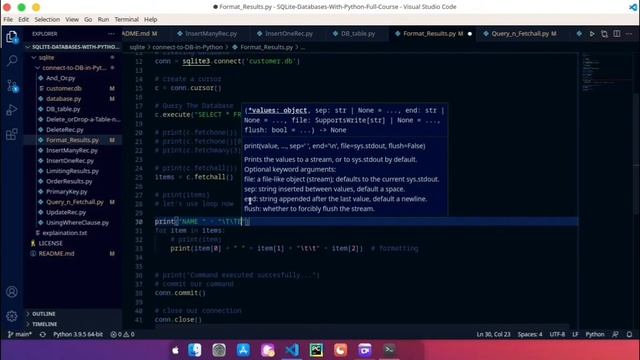Open Run and Debug view
Screen dimensions: 640x360
tap(12, 110)
